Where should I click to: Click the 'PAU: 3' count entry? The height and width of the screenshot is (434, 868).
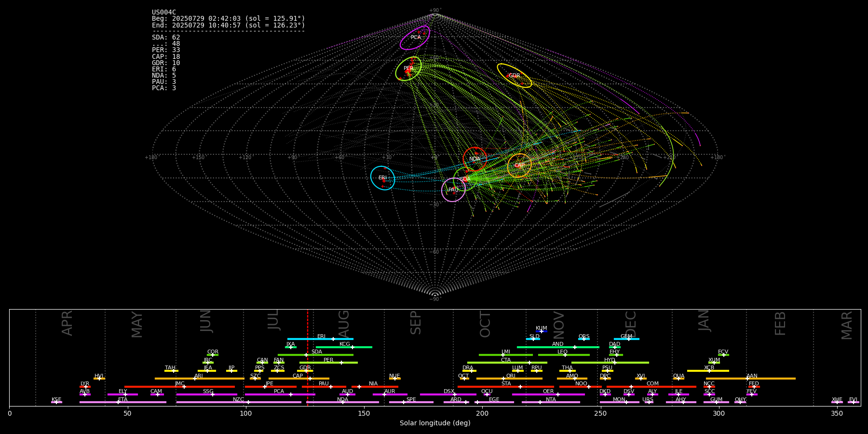tap(164, 82)
